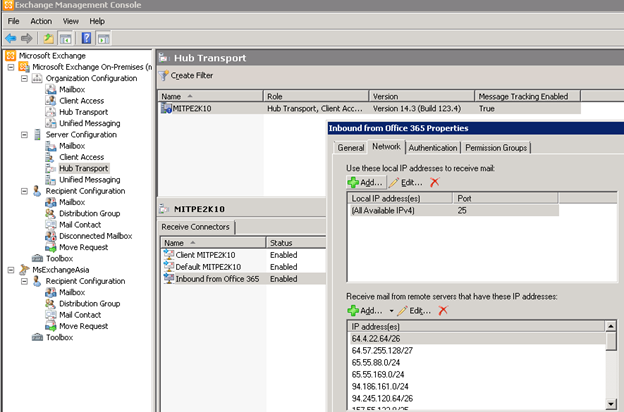Click the MITPE2K10 server row icon
The height and width of the screenshot is (412, 624).
click(x=166, y=108)
